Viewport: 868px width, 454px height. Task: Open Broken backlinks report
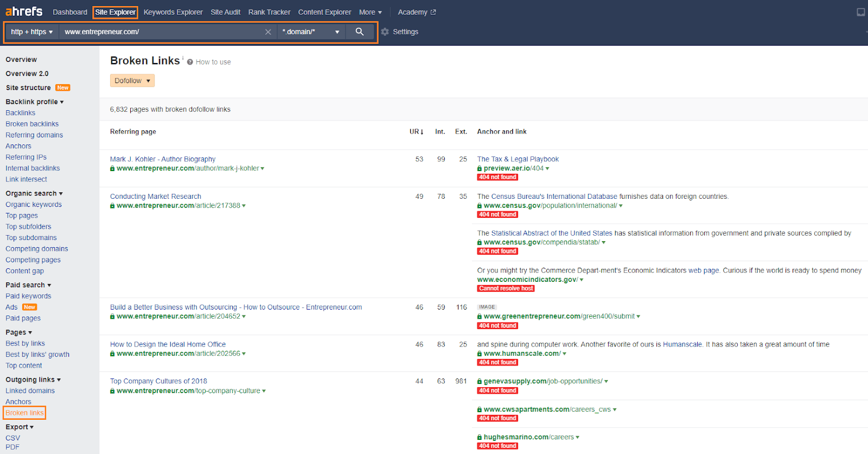point(32,124)
